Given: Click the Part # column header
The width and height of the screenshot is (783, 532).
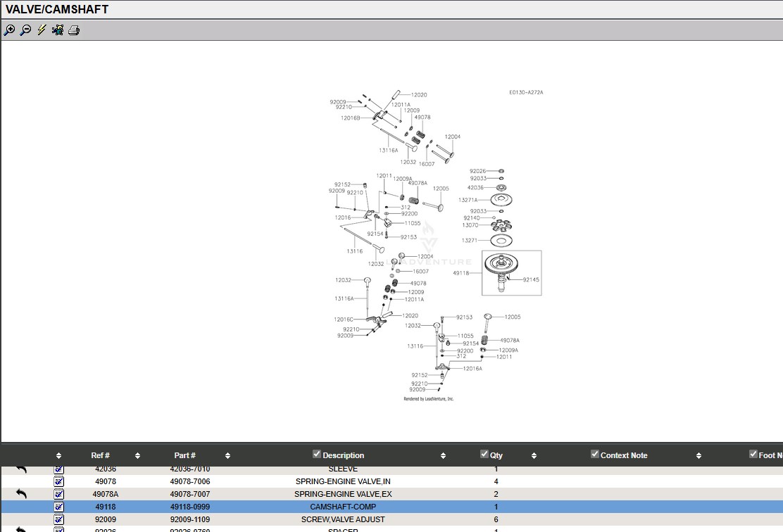Looking at the screenshot, I should click(x=184, y=455).
